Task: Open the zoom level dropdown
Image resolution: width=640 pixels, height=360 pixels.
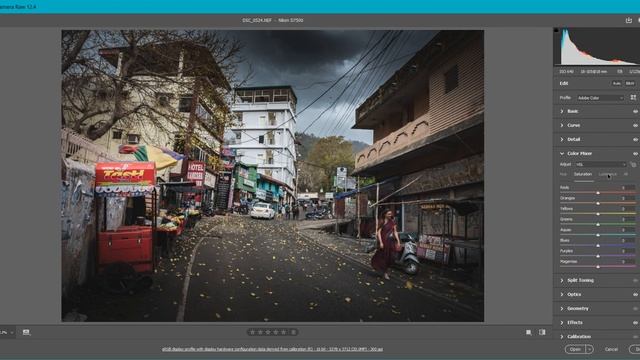Action: (7, 333)
